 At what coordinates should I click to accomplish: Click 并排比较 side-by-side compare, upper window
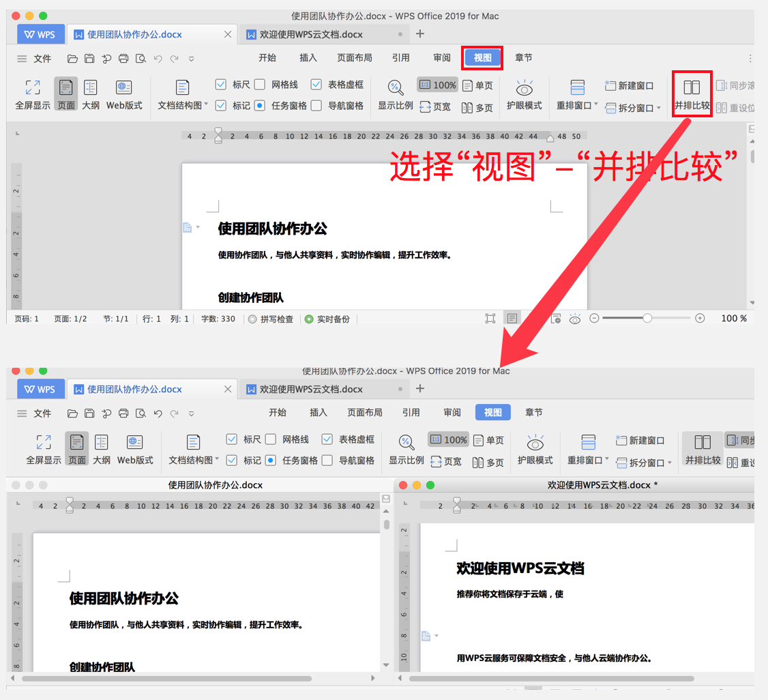(x=692, y=95)
